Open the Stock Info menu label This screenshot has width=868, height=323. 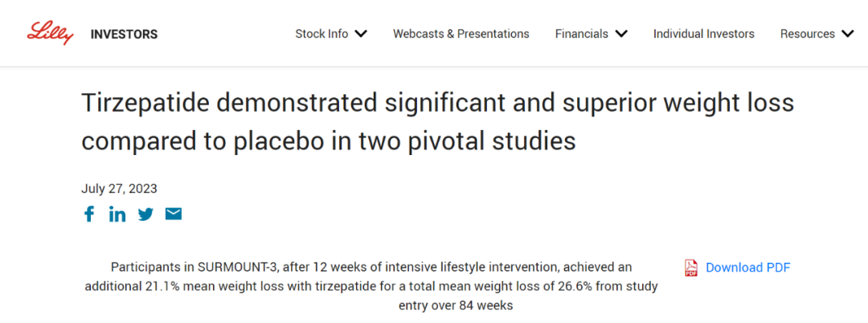click(321, 34)
